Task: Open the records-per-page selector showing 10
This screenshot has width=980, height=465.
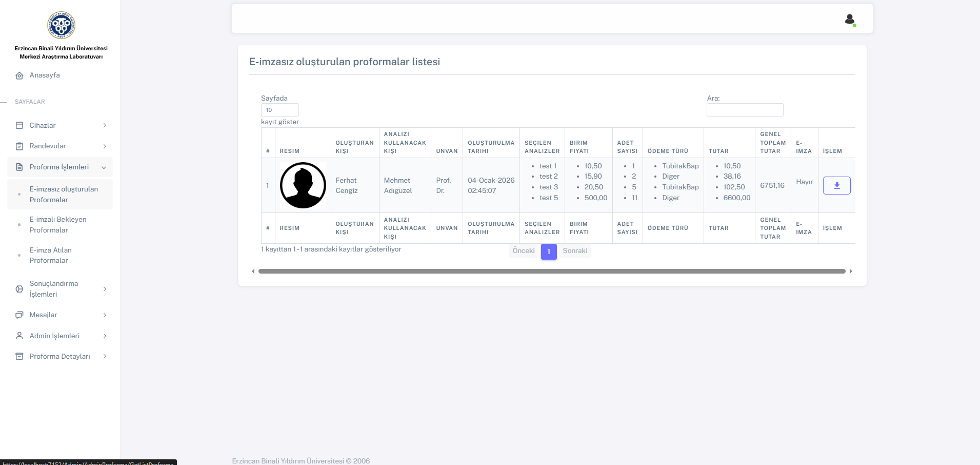Action: 279,110
